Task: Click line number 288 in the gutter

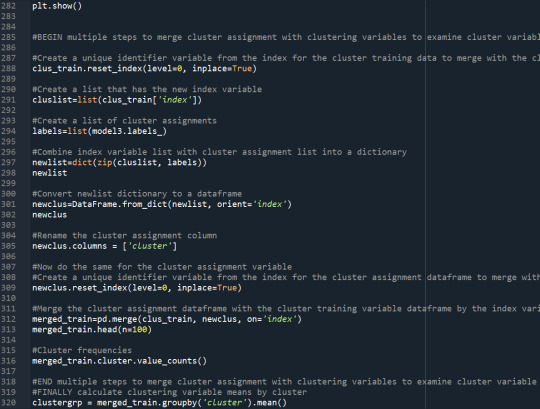Action: (x=8, y=69)
